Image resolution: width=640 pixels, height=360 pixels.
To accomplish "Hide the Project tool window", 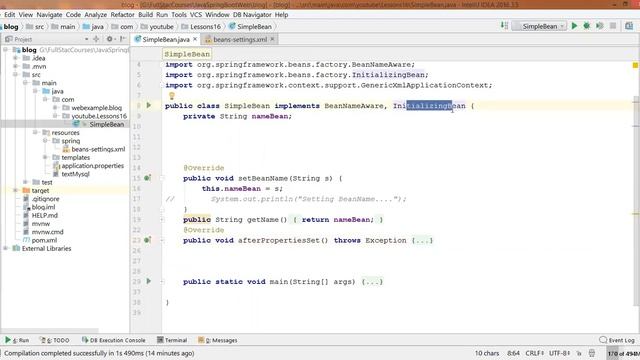I will 122,39.
